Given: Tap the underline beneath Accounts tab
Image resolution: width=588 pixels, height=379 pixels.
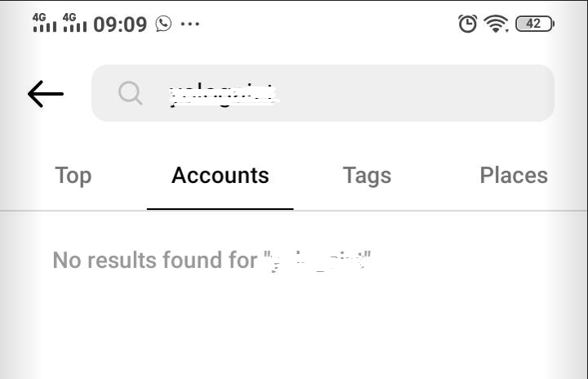Looking at the screenshot, I should (x=220, y=208).
